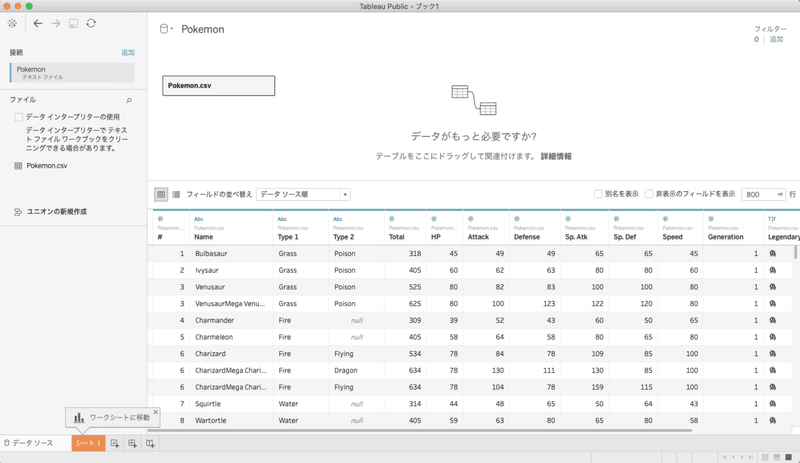
Task: Change data type icon of Total column
Action: pyautogui.click(x=391, y=218)
